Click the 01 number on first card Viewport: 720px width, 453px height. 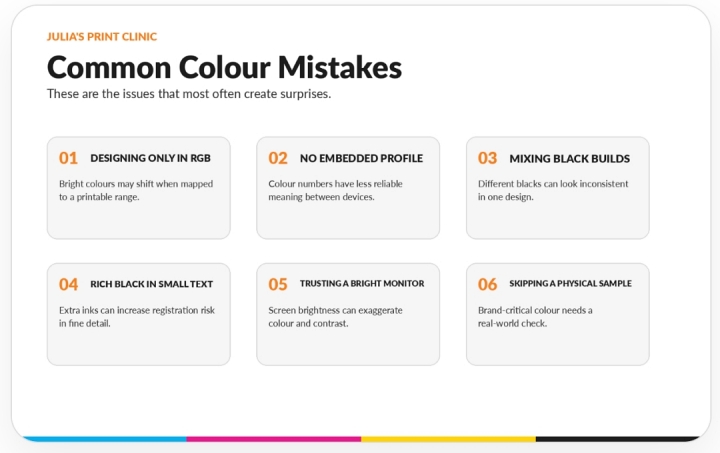[x=68, y=158]
